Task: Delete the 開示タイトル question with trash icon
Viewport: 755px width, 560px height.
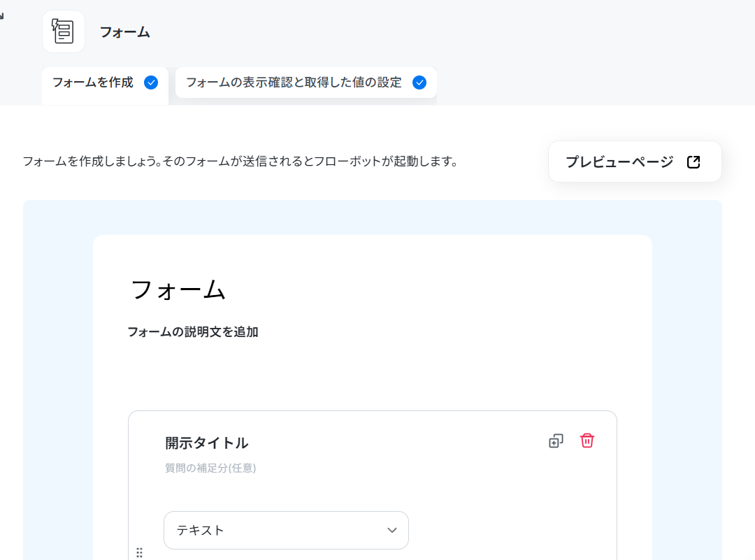Action: point(587,440)
